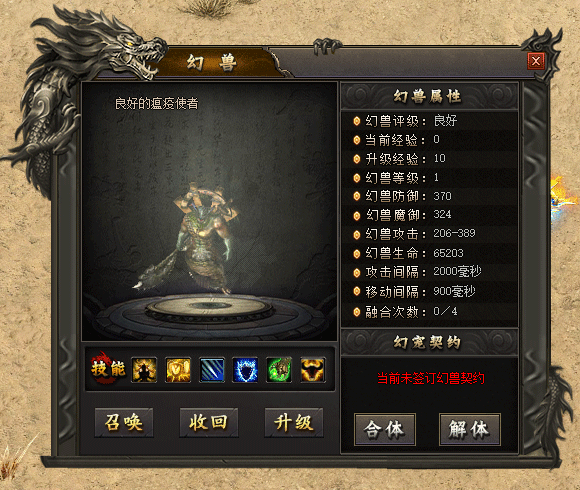Click the orange bullet beside 幻兽评级

pos(357,121)
